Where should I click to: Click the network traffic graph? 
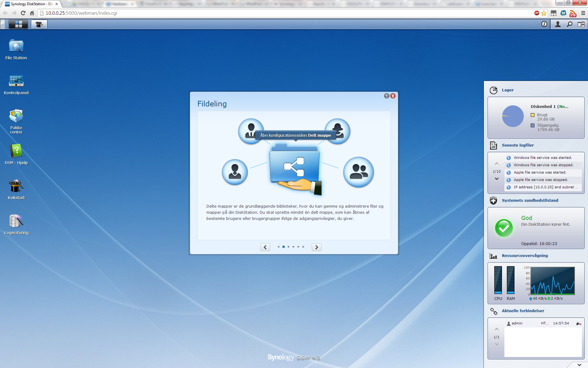point(552,281)
